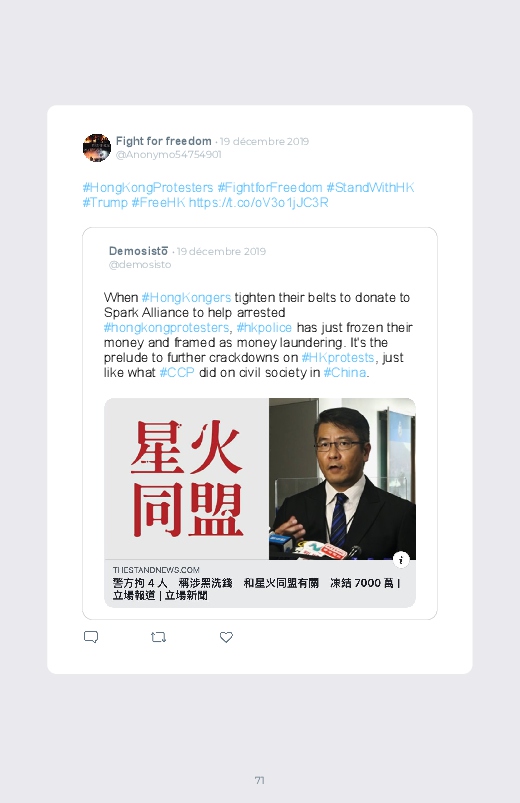Open the #FreeHK hashtag
The width and height of the screenshot is (520, 803).
158,202
